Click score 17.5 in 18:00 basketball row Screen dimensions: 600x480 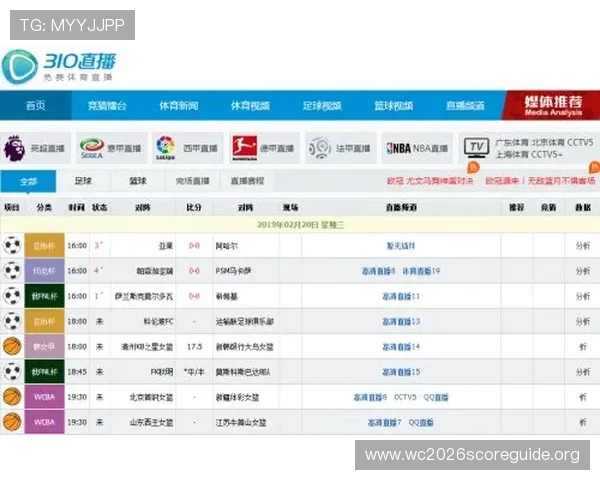pos(194,347)
